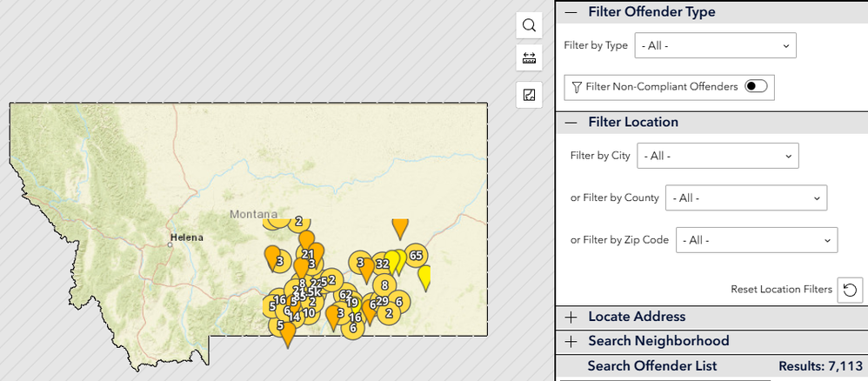Screen dimensions: 868x381
Task: Open the Filter by City dropdown
Action: [x=718, y=156]
